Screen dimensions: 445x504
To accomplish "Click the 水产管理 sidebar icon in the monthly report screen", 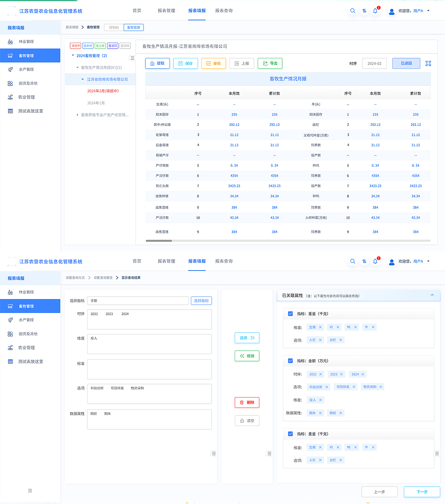I will tap(10, 69).
